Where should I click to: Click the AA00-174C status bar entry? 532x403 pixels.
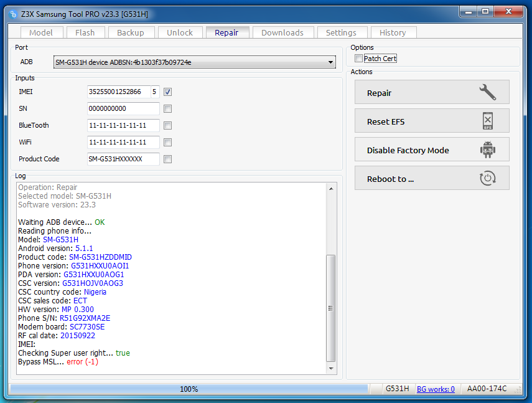tap(487, 389)
